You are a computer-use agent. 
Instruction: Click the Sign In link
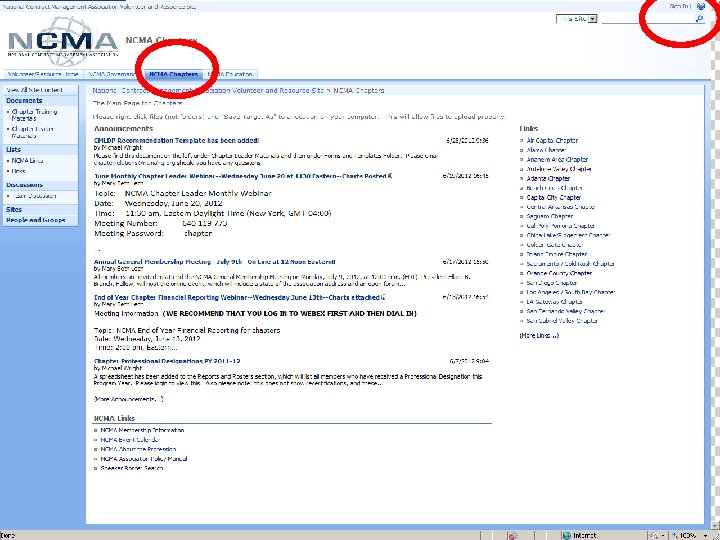click(679, 6)
